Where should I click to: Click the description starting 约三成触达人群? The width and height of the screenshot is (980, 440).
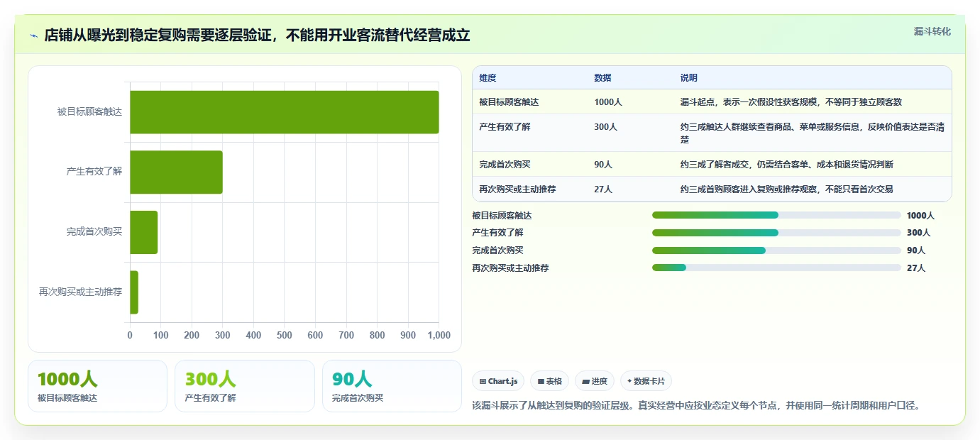(x=812, y=133)
